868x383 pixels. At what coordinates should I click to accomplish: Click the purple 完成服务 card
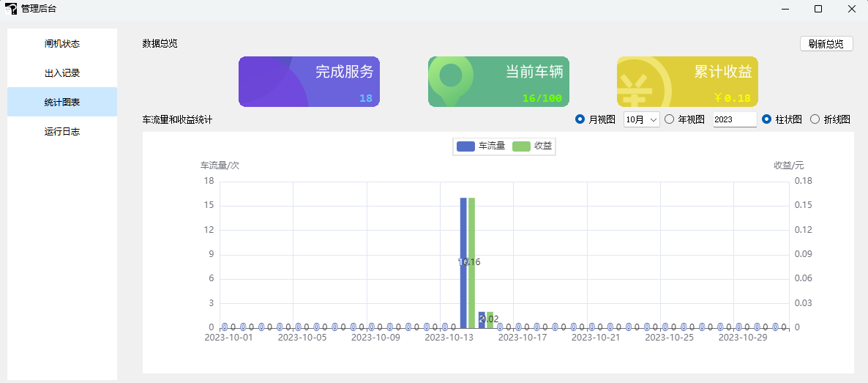click(x=309, y=81)
